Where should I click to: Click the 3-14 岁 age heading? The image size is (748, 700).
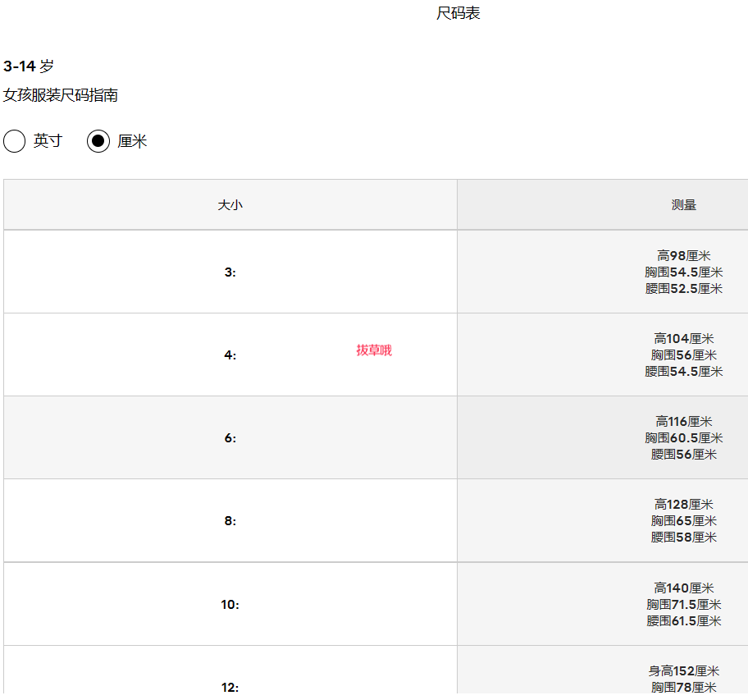(29, 66)
